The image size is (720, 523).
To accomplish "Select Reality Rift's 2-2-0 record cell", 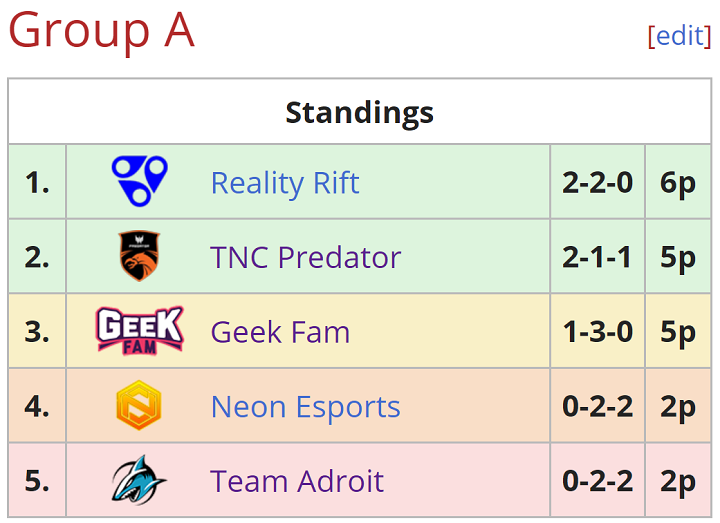I will (x=597, y=182).
